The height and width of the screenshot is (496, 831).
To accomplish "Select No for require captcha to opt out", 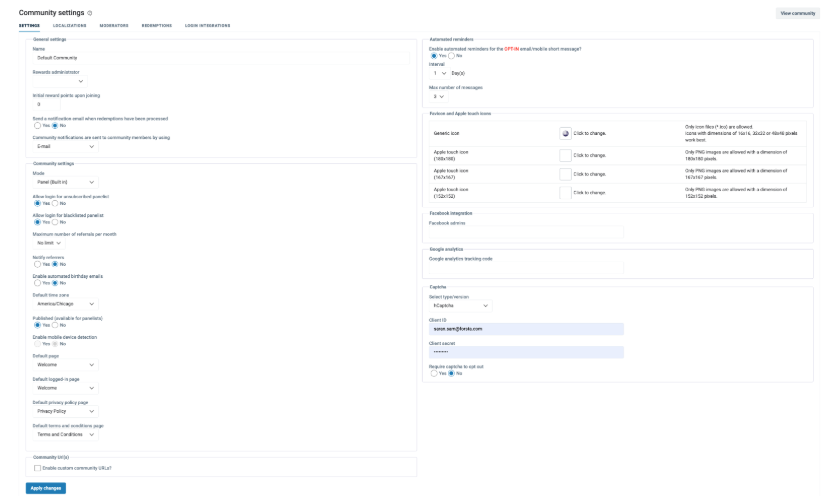I will coord(451,374).
